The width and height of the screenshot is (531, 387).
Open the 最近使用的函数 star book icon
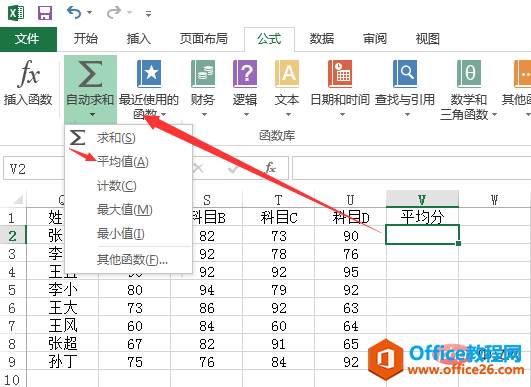[x=149, y=74]
